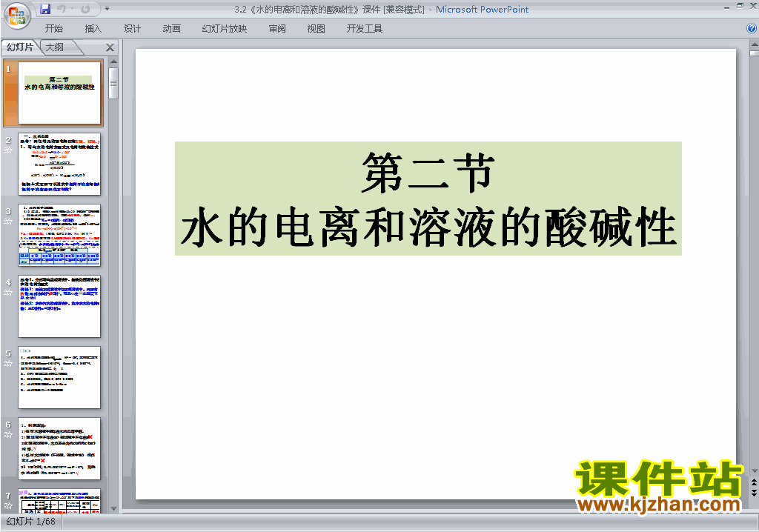Select slide 4 thumbnail
The height and width of the screenshot is (532, 759).
coord(59,307)
